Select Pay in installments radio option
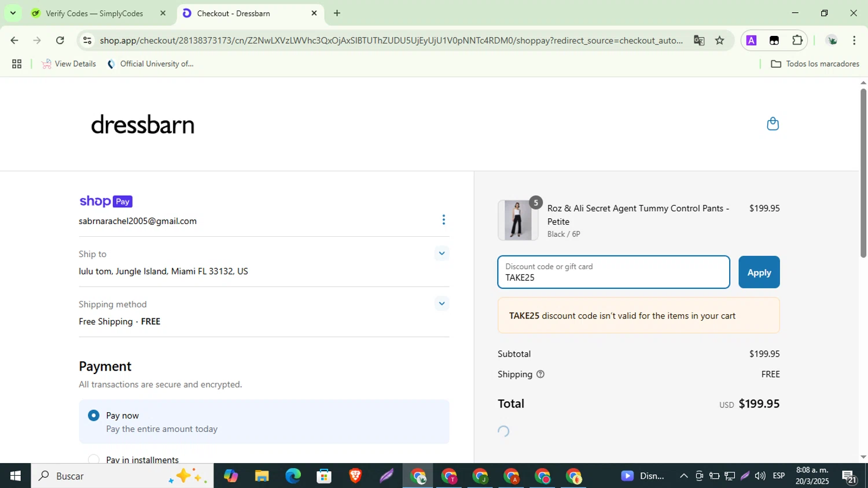 [x=94, y=460]
